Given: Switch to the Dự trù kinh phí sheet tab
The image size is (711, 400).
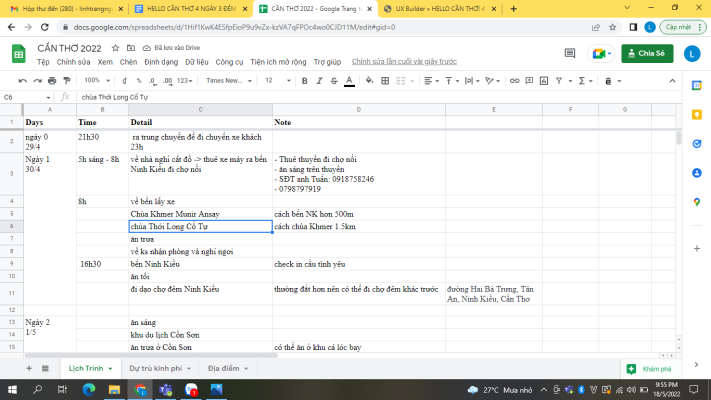Looking at the screenshot, I should click(x=160, y=368).
